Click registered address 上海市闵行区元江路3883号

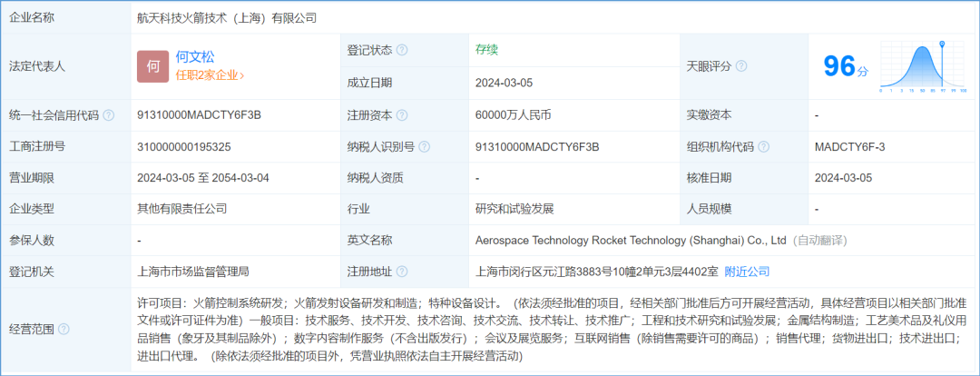point(597,272)
